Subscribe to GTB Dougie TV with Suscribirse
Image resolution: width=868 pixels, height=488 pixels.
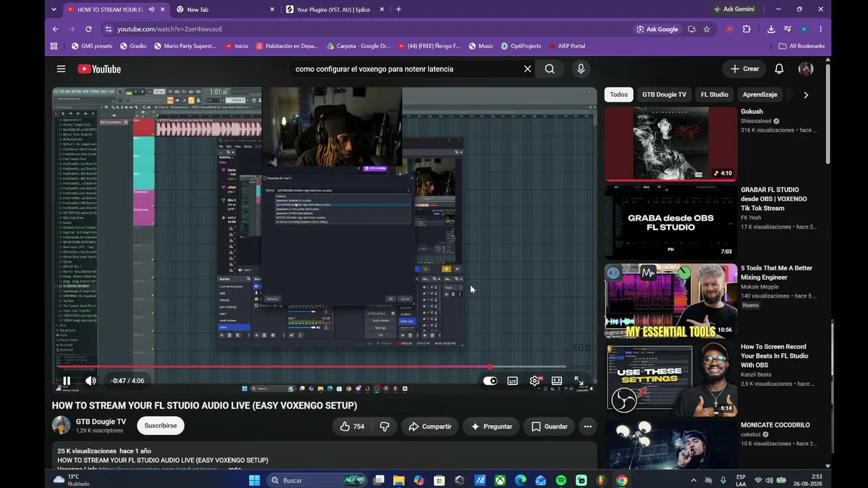coord(160,426)
